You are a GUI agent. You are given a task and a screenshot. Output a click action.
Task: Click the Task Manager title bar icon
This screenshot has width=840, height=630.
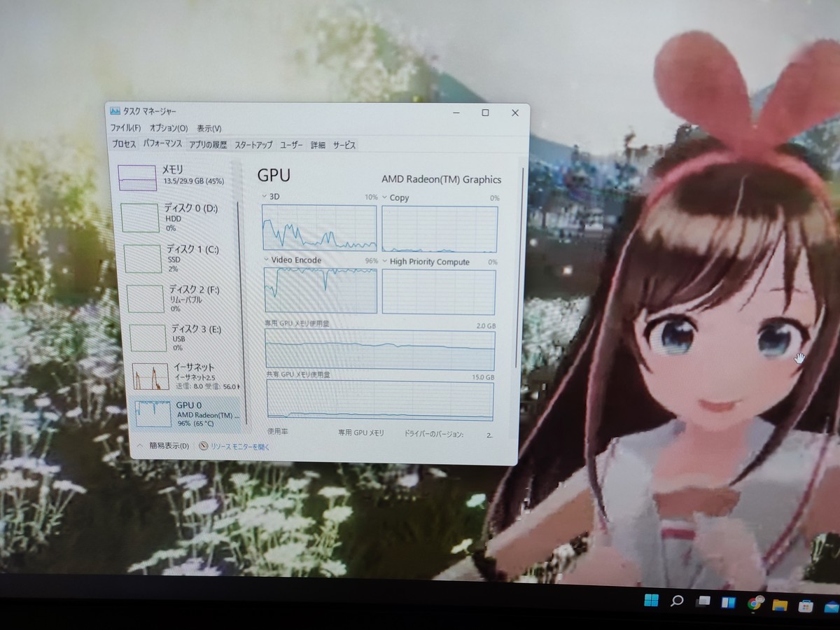[x=115, y=111]
